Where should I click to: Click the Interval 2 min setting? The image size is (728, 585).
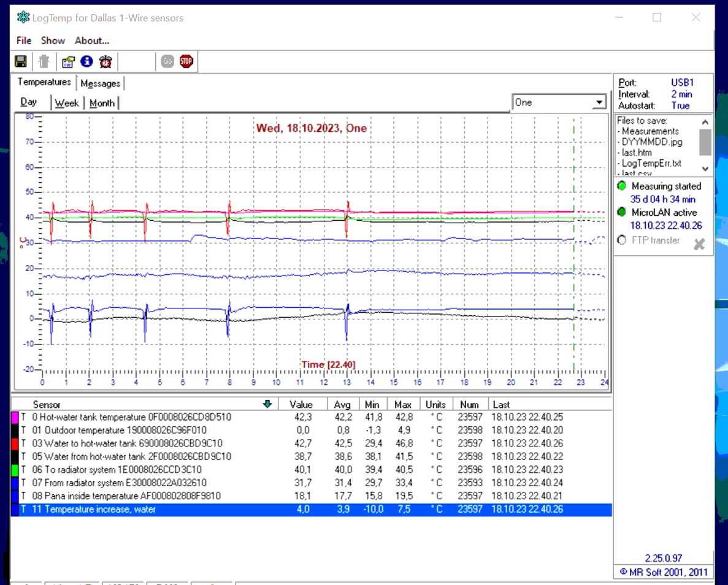681,94
